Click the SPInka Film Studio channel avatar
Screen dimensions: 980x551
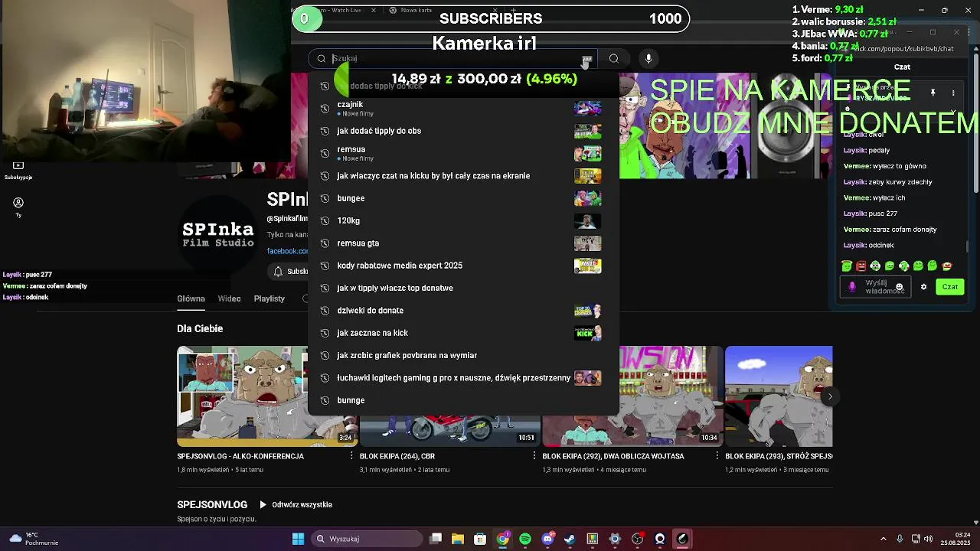[218, 234]
